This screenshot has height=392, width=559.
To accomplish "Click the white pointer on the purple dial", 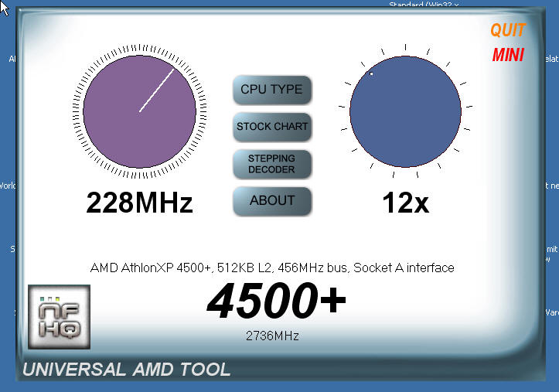I will [156, 90].
